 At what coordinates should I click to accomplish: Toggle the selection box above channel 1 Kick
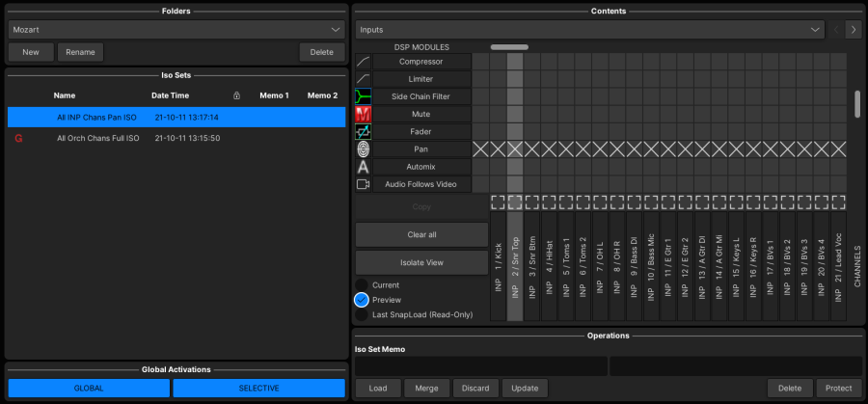click(x=499, y=202)
